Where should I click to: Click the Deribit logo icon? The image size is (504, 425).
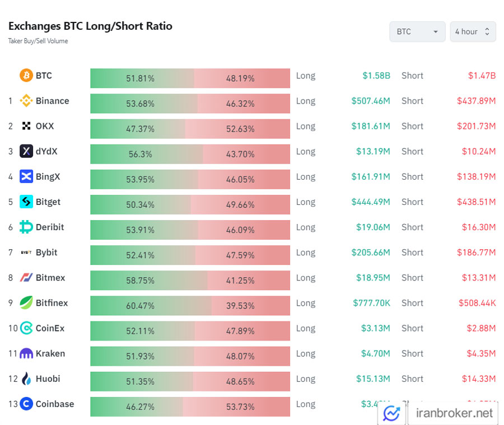point(26,227)
